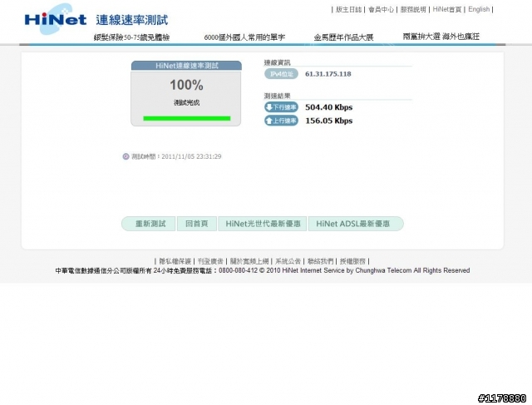Image resolution: width=532 pixels, height=405 pixels.
Task: Open 服務說明 in top navigation
Action: pyautogui.click(x=413, y=9)
